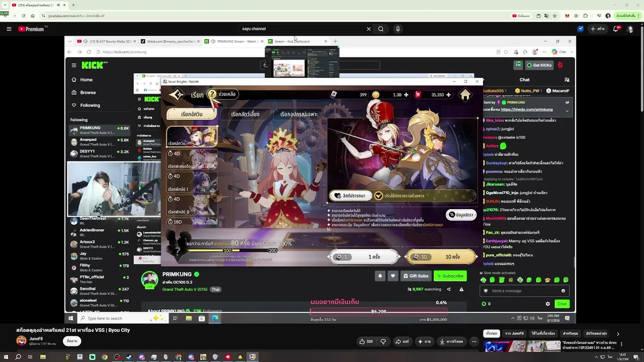This screenshot has width=644, height=362.
Task: Select the เรียกสัตว์เลี้ยง game tab
Action: 245,114
